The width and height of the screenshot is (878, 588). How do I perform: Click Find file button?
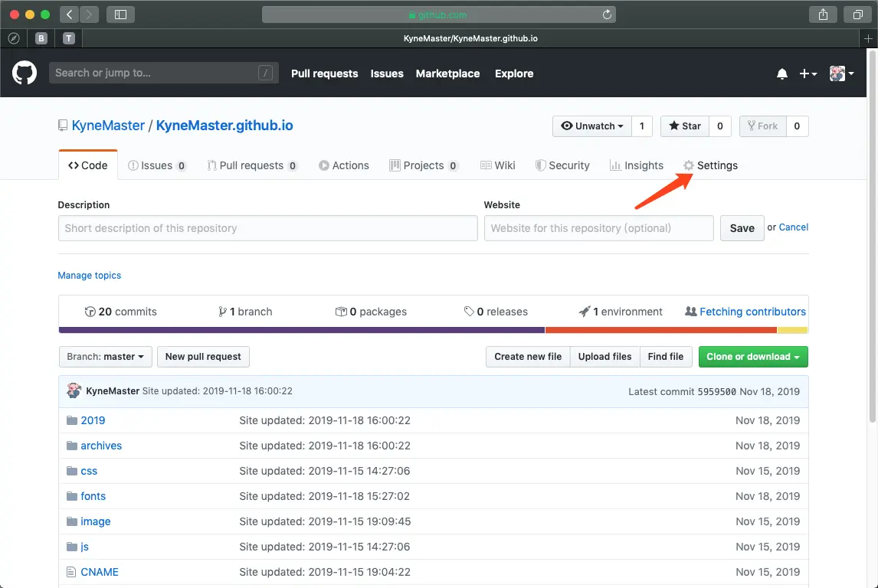click(x=666, y=356)
